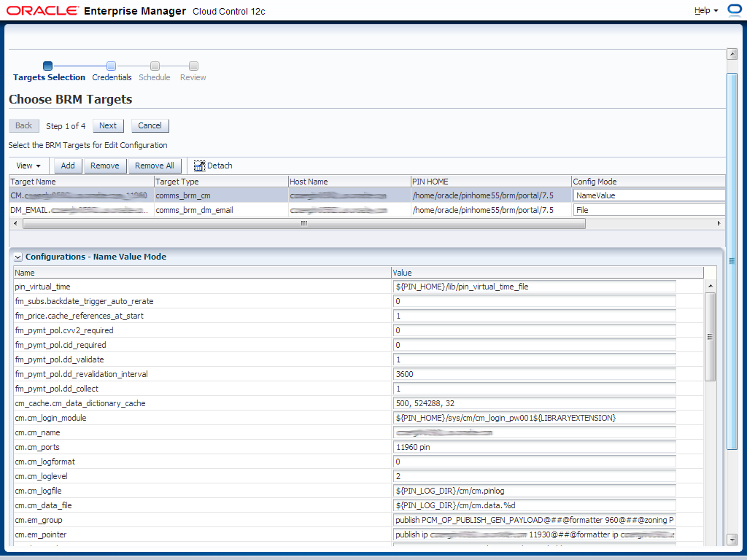
Task: Edit the dd_revalidation_interval value 3600
Action: click(x=535, y=374)
